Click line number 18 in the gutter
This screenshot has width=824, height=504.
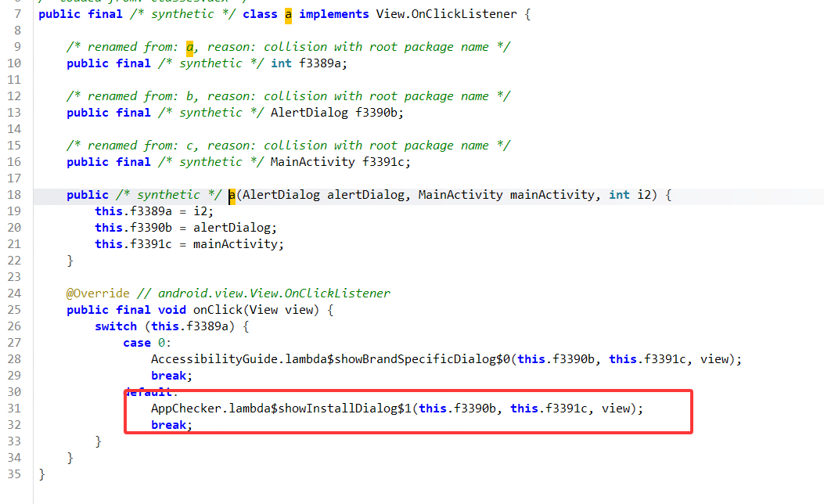point(15,195)
